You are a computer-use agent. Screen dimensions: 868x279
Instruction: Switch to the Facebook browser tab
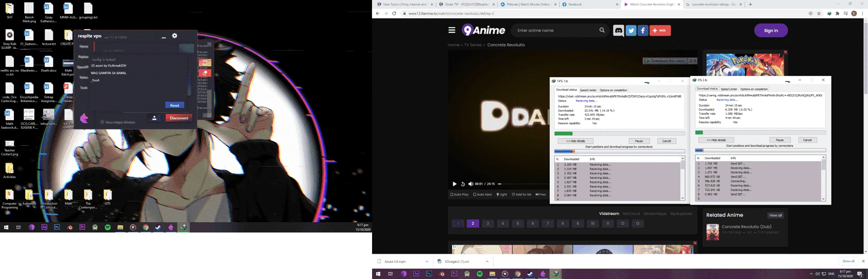[x=590, y=5]
